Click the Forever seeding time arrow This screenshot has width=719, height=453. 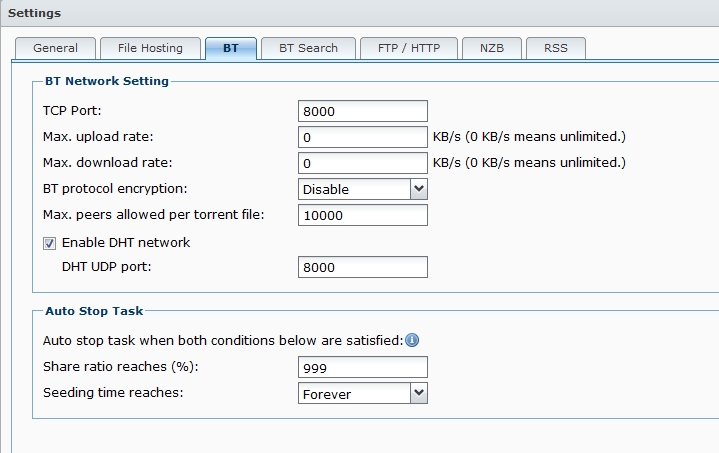[x=418, y=394]
